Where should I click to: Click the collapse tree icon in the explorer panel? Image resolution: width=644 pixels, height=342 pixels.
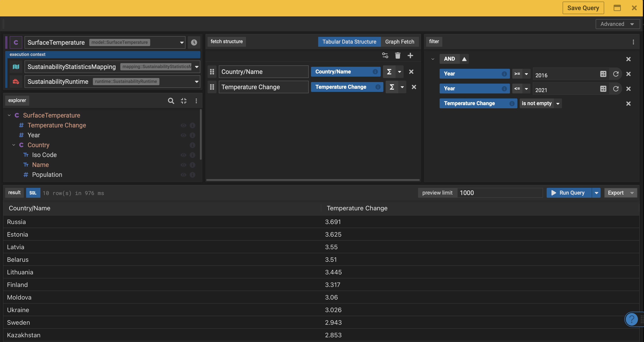coord(184,101)
